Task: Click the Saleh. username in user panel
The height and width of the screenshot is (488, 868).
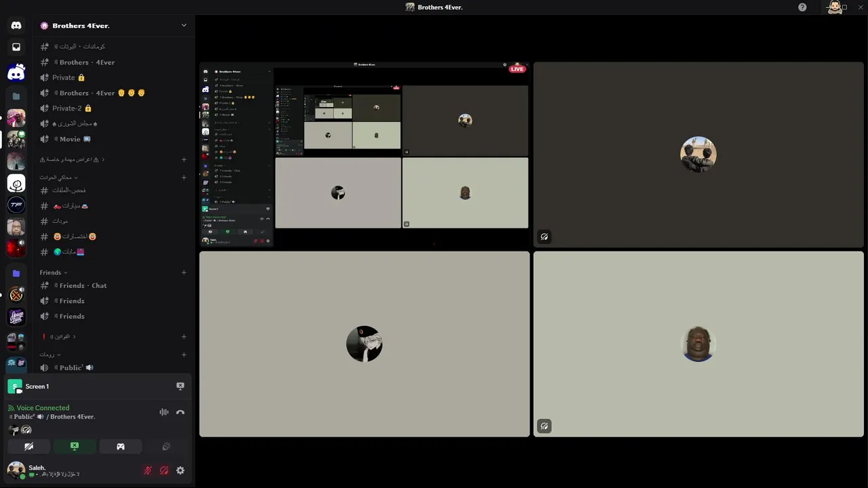Action: [37, 468]
